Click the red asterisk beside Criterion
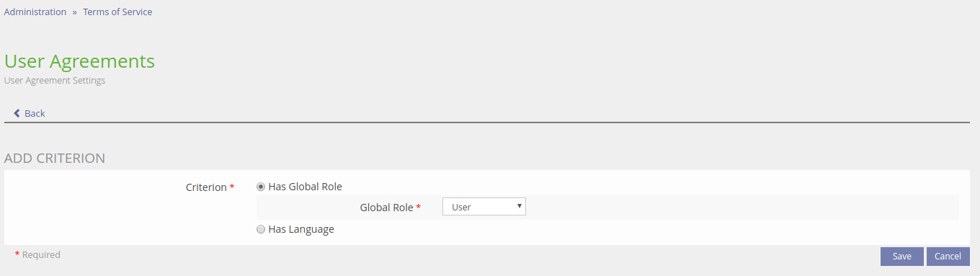The height and width of the screenshot is (276, 980). click(x=232, y=187)
